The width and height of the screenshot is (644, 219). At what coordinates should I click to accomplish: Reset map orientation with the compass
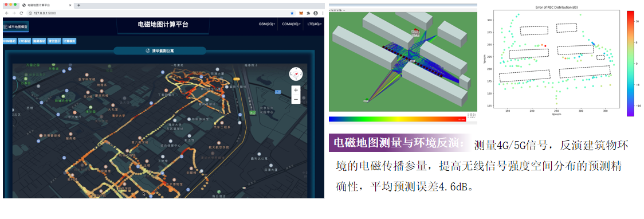(x=295, y=74)
